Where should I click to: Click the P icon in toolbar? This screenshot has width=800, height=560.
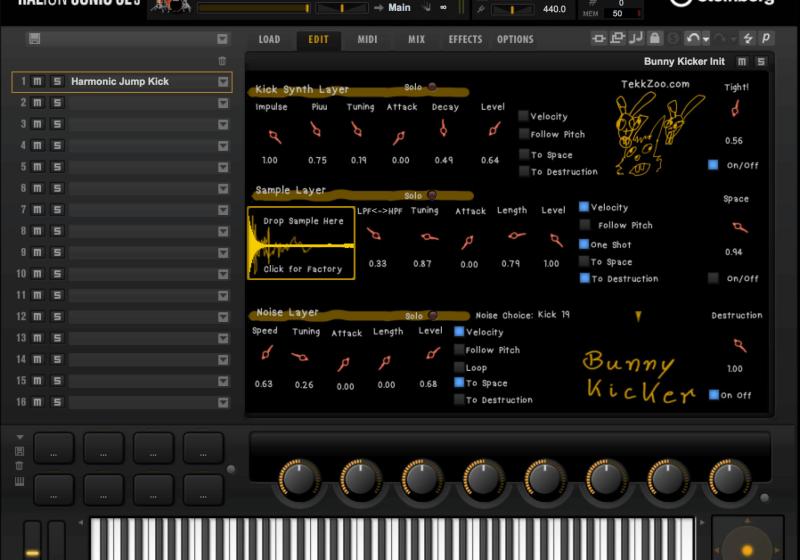click(766, 38)
